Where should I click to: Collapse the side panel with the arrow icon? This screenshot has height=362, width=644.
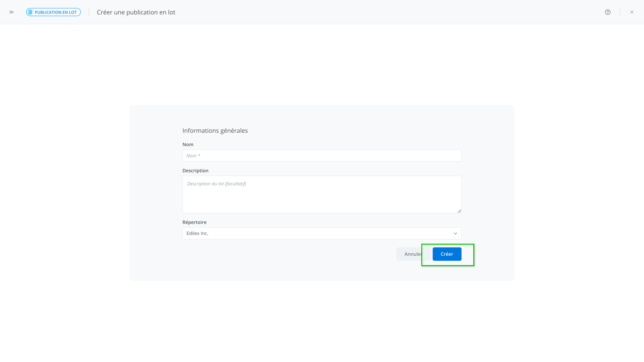[12, 12]
